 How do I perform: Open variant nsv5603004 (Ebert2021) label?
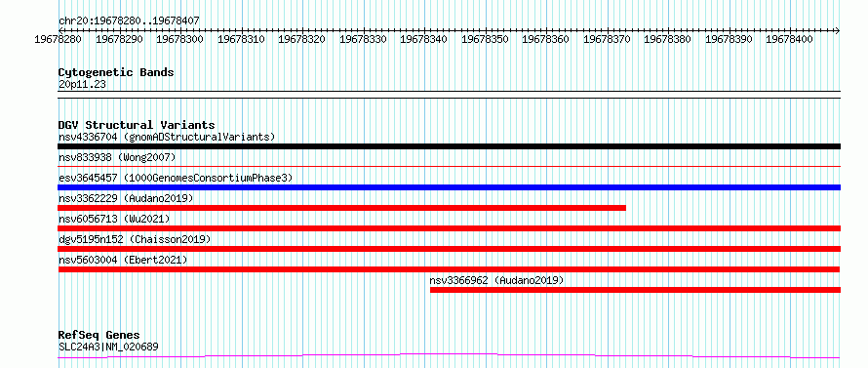[x=123, y=260]
